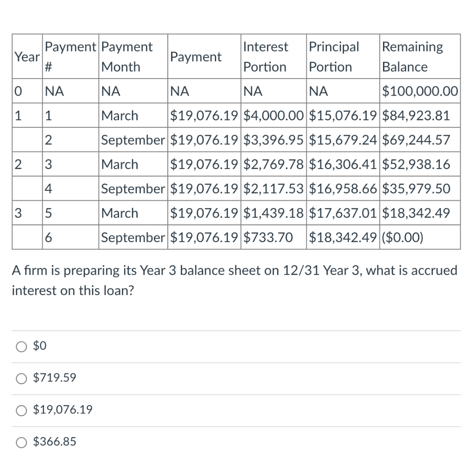The width and height of the screenshot is (476, 459).
Task: Click the Payment Month column header
Action: tap(128, 56)
